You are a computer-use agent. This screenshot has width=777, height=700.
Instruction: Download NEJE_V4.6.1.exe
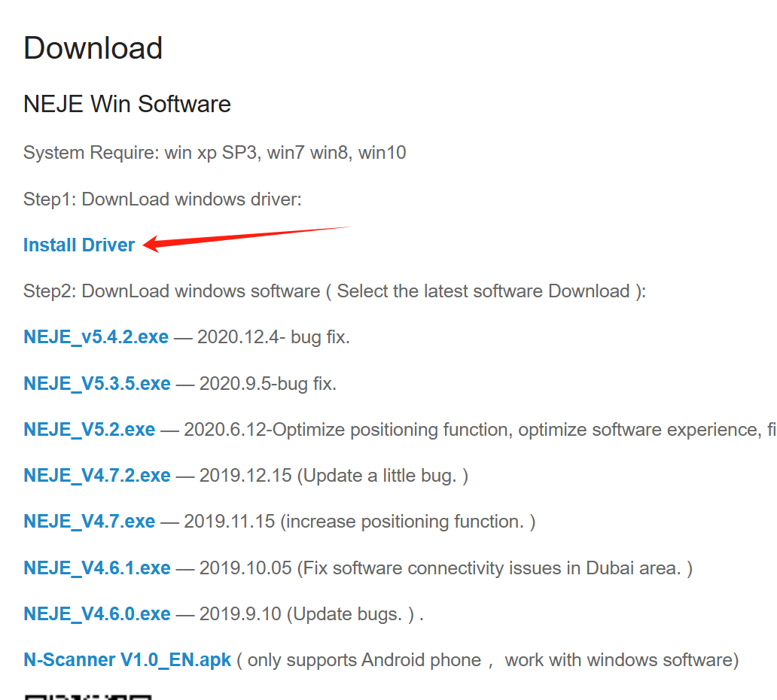pos(96,568)
